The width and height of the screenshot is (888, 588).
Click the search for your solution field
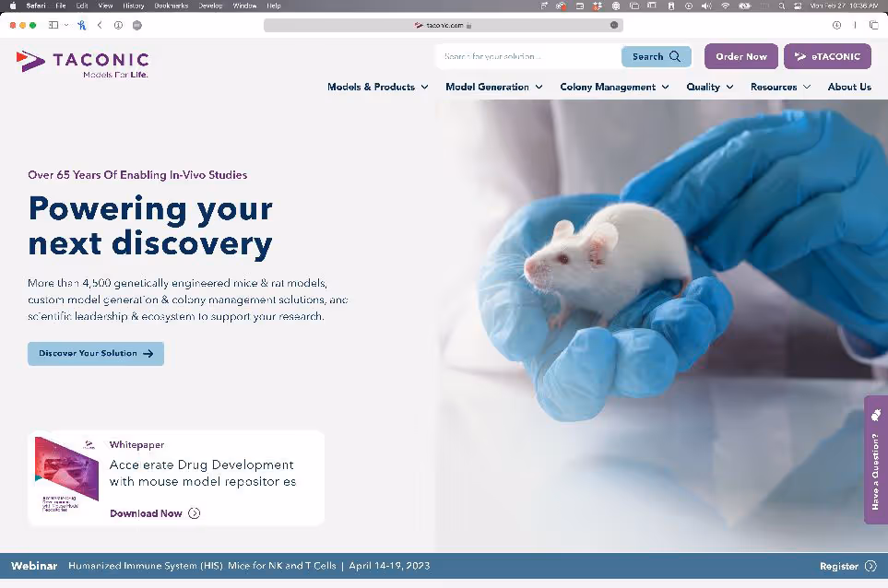(x=527, y=56)
